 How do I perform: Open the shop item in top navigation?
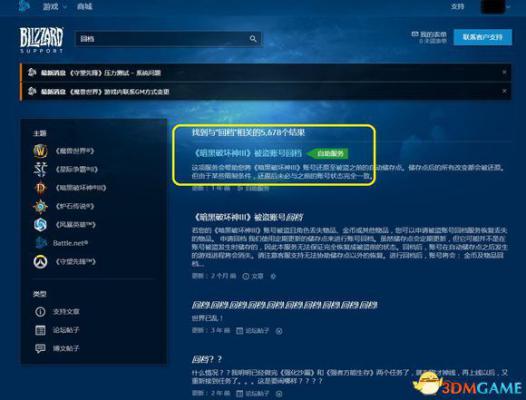click(84, 6)
